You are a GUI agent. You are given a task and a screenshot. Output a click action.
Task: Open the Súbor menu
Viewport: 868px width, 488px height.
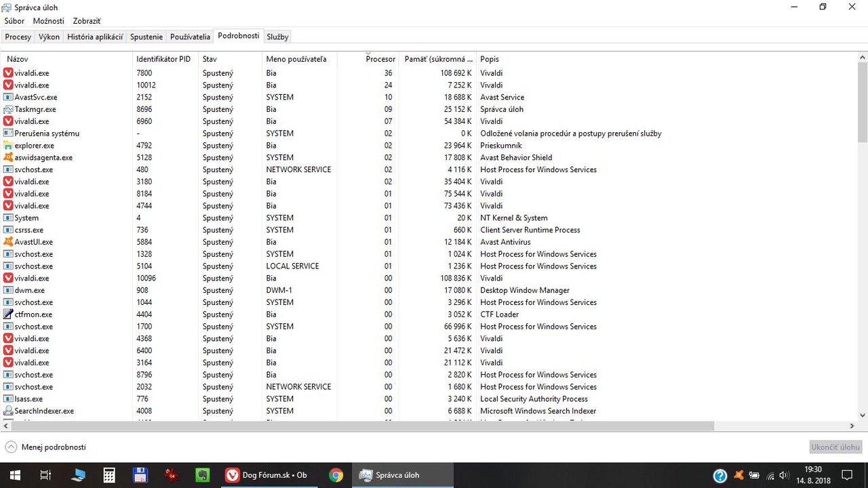coord(14,21)
